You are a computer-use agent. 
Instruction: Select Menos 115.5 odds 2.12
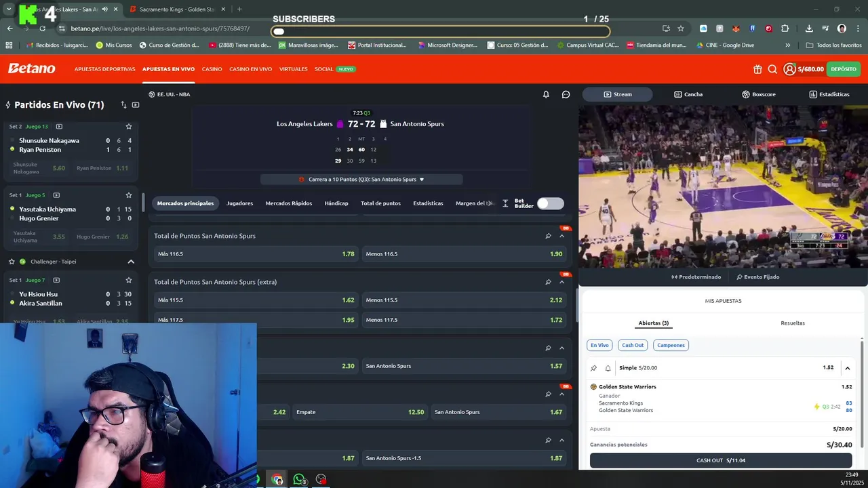464,300
